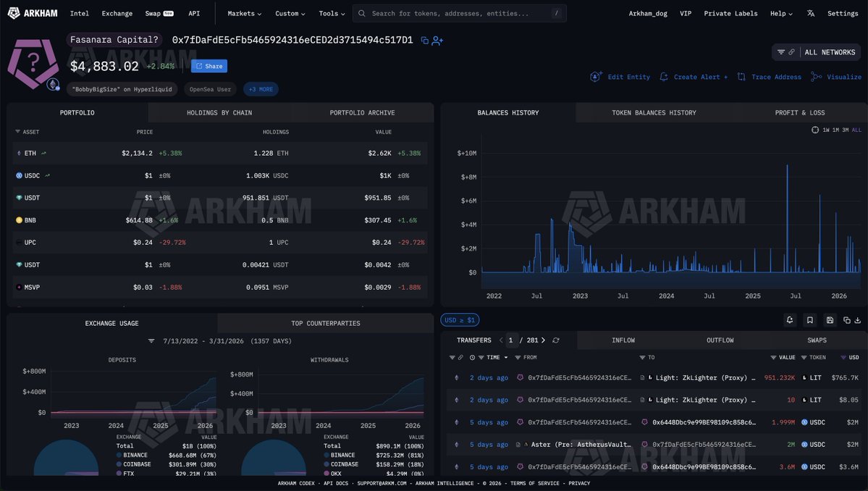Click the Arkham logo in the header
Image resolution: width=868 pixels, height=491 pixels.
coord(33,13)
